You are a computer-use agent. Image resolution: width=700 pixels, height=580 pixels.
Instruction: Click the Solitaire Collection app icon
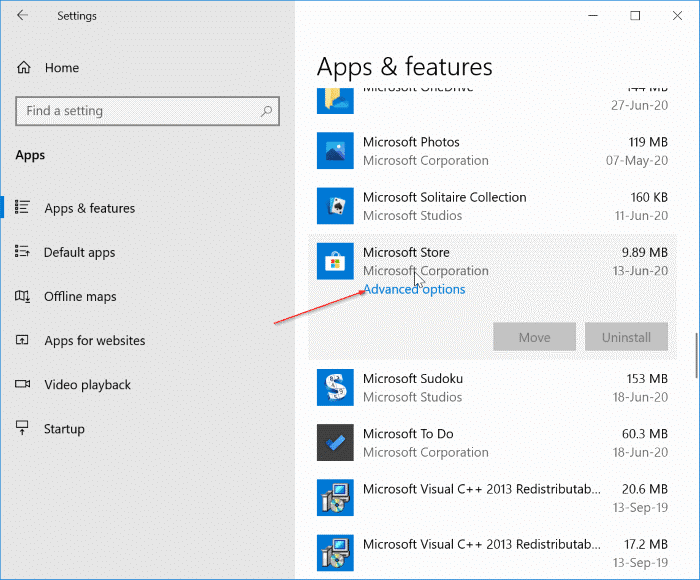tap(335, 206)
